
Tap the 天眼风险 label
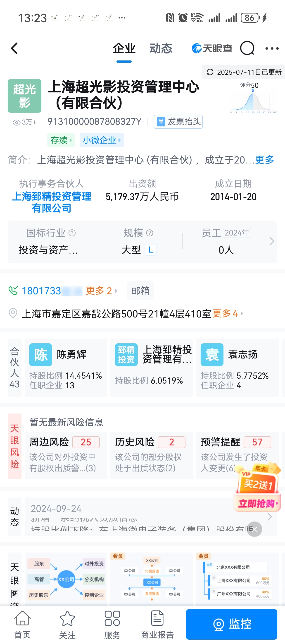point(14,446)
